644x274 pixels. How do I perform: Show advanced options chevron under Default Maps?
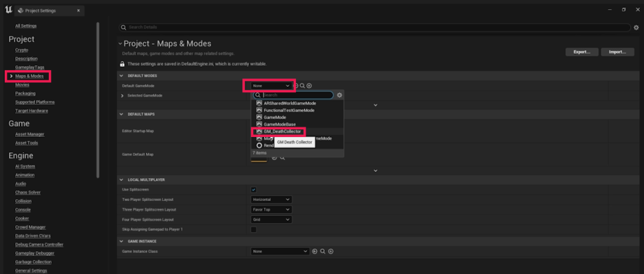(376, 171)
